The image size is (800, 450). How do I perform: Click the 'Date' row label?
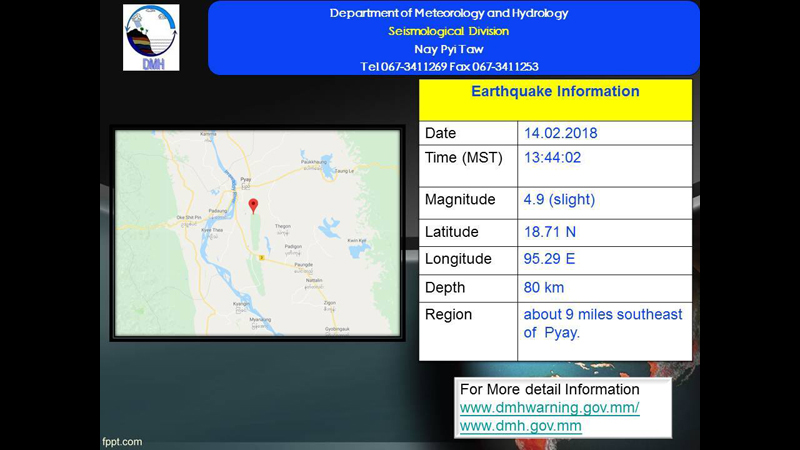coord(440,133)
